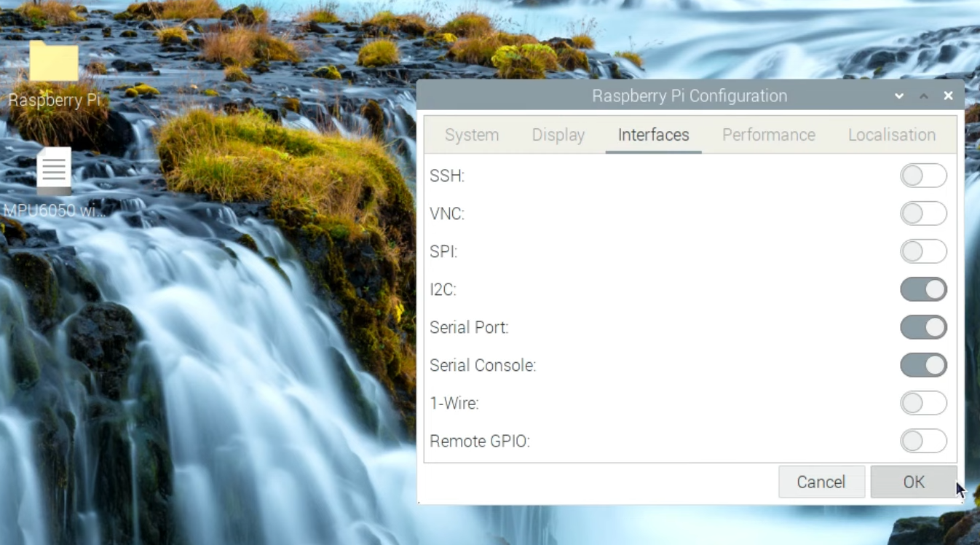Disable the Serial Console toggle
Image resolution: width=980 pixels, height=545 pixels.
[923, 365]
